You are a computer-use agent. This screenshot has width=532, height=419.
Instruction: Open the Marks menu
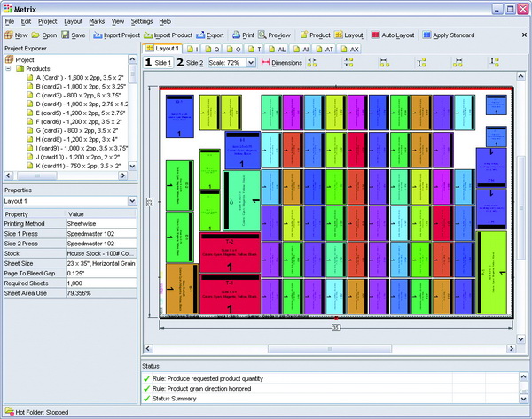tap(97, 20)
